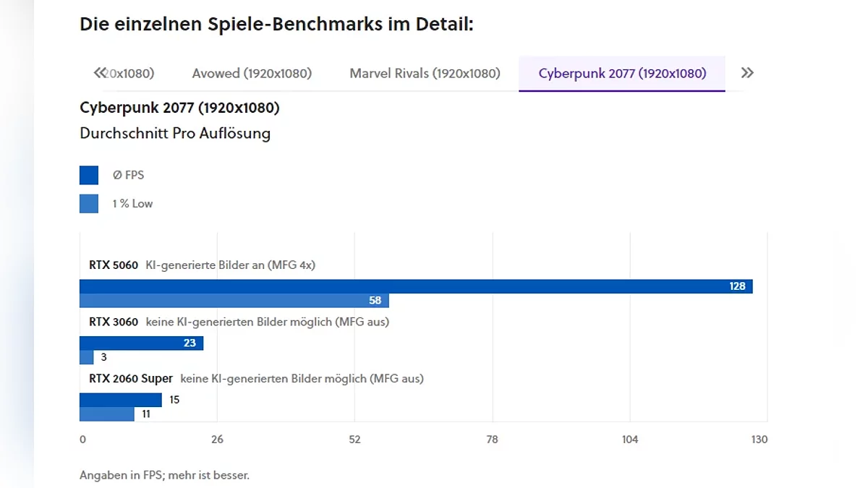Click the RTX 2060 Super row label
868x488 pixels.
point(131,378)
